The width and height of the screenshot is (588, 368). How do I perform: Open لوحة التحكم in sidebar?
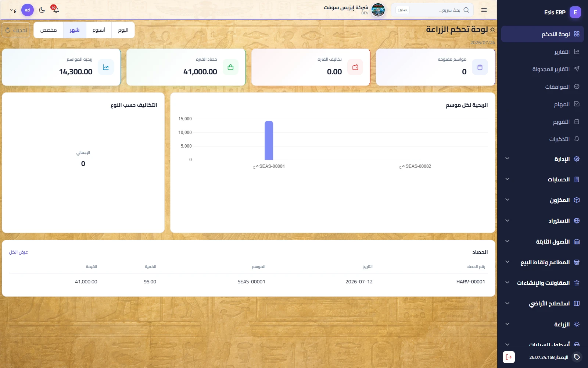pyautogui.click(x=542, y=34)
